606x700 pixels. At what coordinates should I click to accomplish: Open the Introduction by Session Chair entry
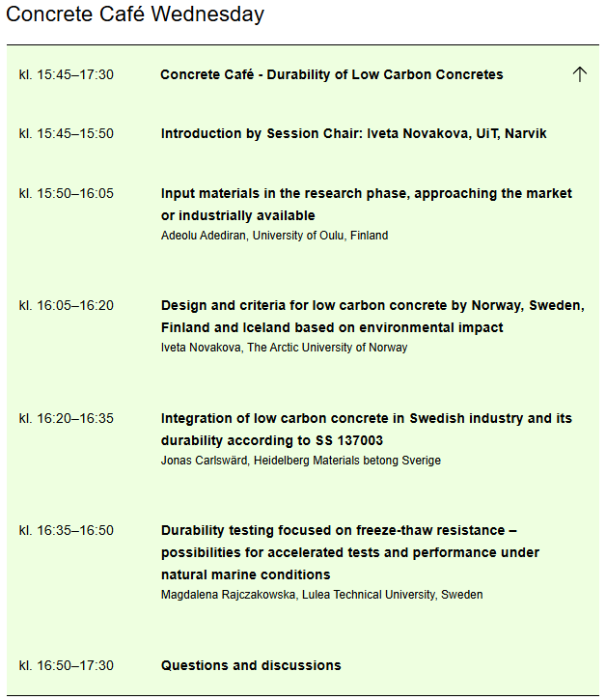pos(353,133)
